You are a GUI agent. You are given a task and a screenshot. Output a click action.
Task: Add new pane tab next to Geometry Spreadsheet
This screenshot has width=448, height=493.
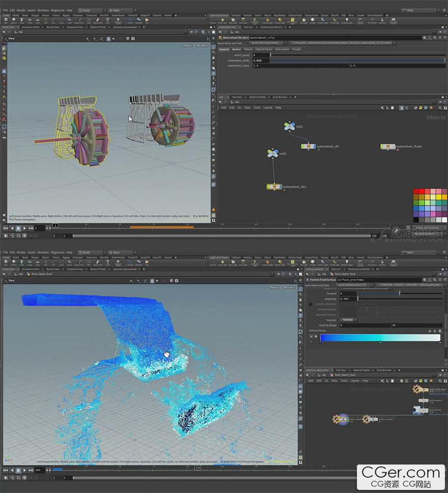coord(144,27)
